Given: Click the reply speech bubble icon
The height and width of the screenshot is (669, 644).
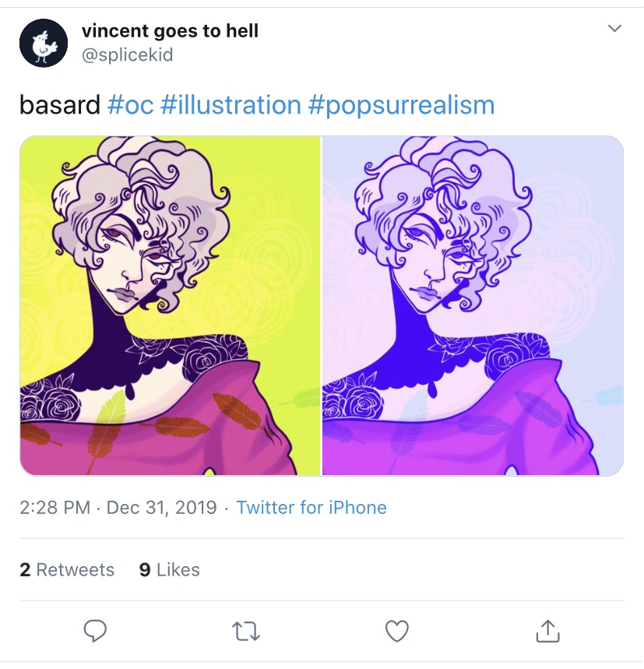Looking at the screenshot, I should click(95, 631).
